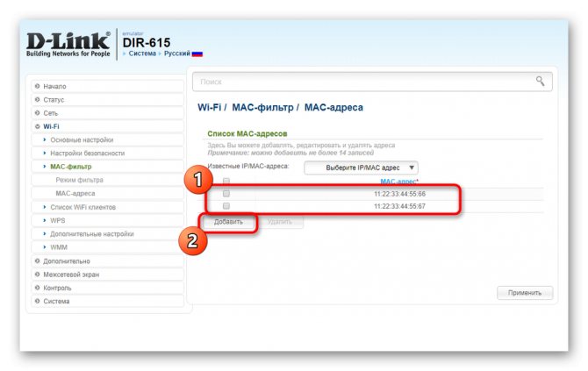Open the WPS menu item

point(108,221)
